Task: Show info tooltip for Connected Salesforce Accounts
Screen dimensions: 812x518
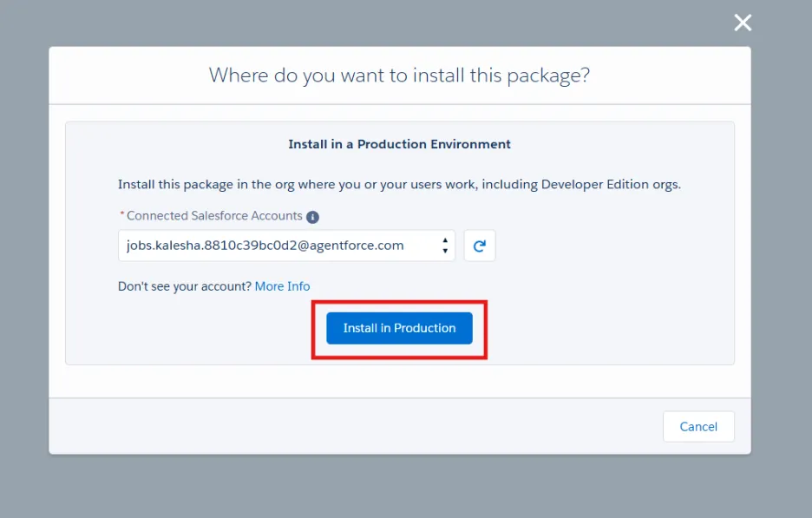Action: coord(313,217)
